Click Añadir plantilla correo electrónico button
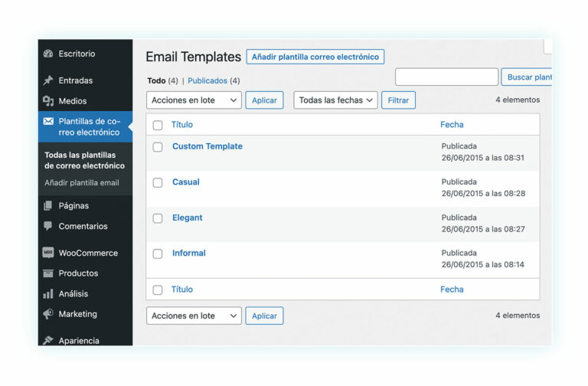This screenshot has height=386, width=588. tap(315, 57)
